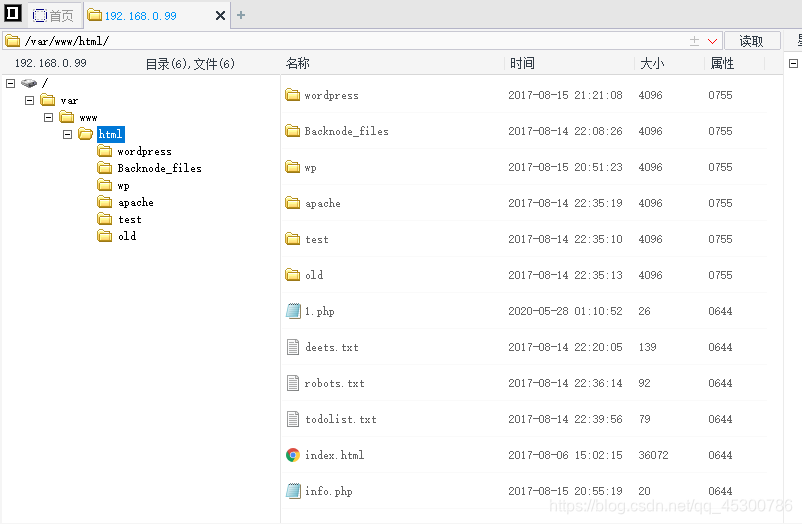Add a new tab with plus button
Screen dimensions: 802x524
tap(241, 15)
